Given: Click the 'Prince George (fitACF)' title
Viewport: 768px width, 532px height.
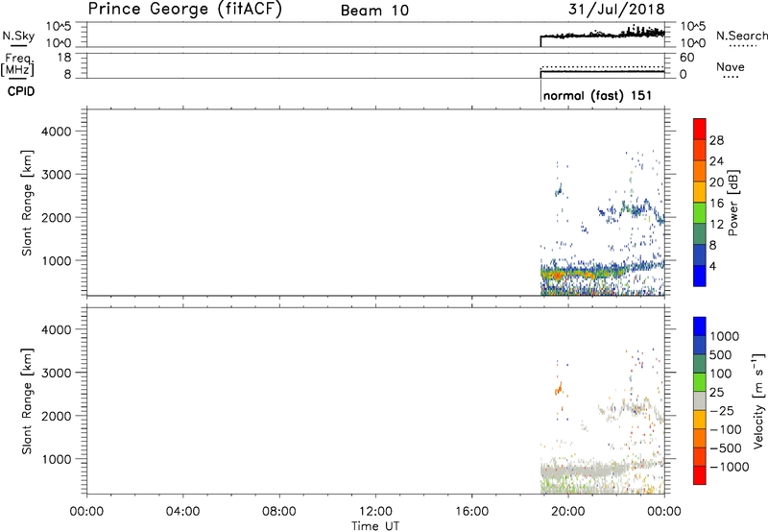Looking at the screenshot, I should click(x=184, y=10).
